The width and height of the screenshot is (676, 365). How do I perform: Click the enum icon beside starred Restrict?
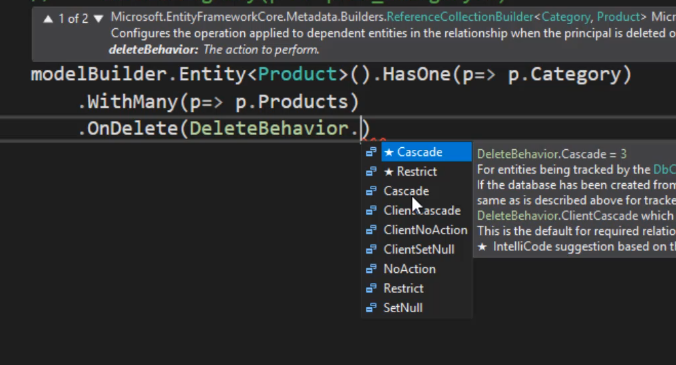click(x=371, y=172)
